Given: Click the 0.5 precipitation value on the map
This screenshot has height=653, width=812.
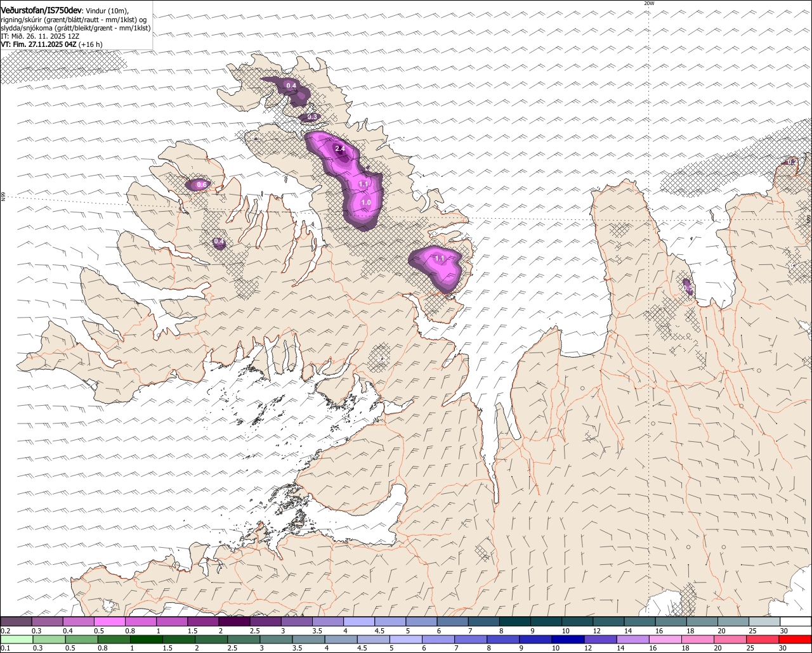Looking at the screenshot, I should (688, 288).
